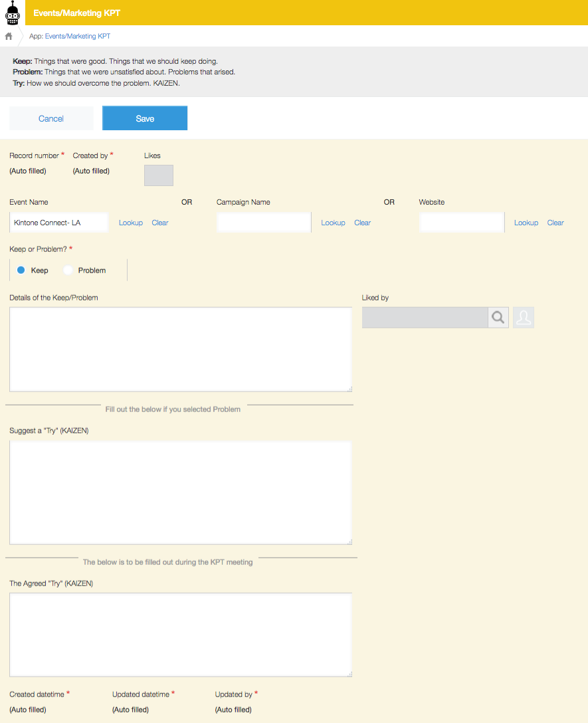Click the Details of the Keep/Problem textarea
Screen dimensions: 588x723
pos(180,349)
